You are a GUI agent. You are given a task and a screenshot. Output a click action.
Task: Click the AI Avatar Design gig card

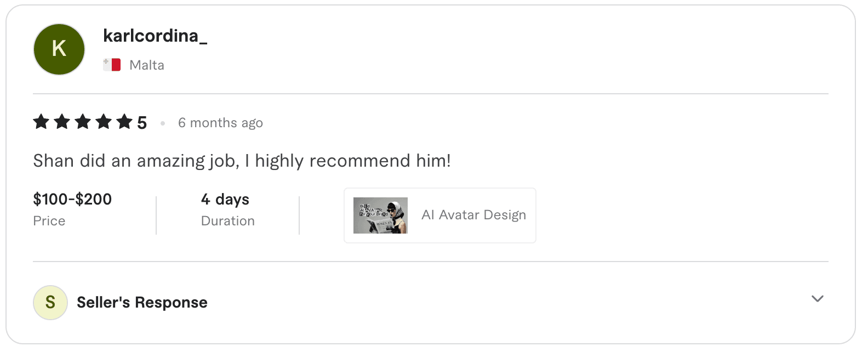coord(439,215)
